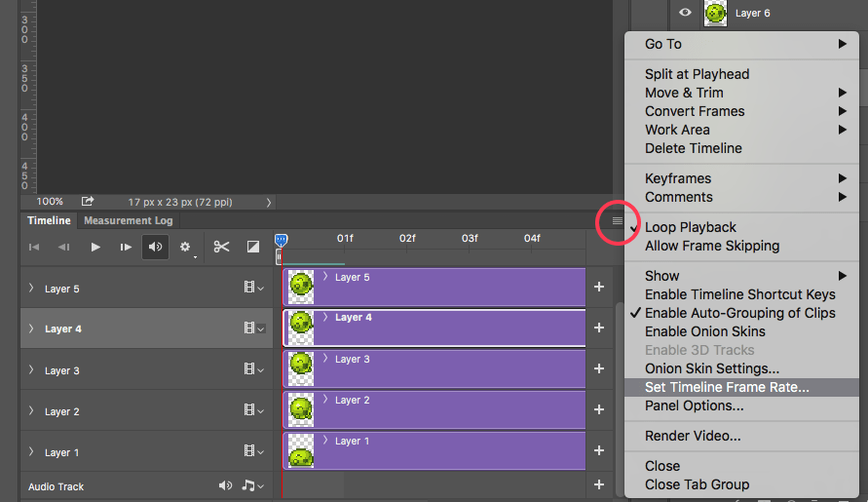Add media to Layer 4 track
This screenshot has width=868, height=502.
(x=599, y=328)
